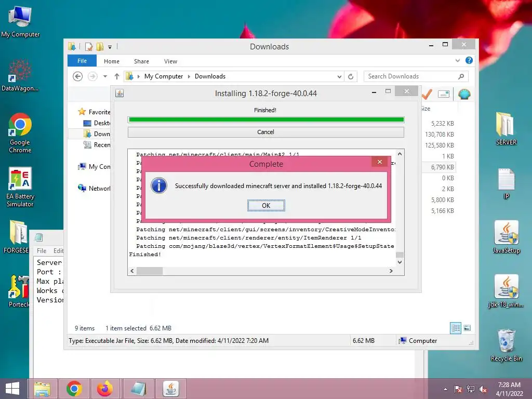Screen dimensions: 532x399
Task: Open FORGESERVER folder on desktop
Action: 16,237
